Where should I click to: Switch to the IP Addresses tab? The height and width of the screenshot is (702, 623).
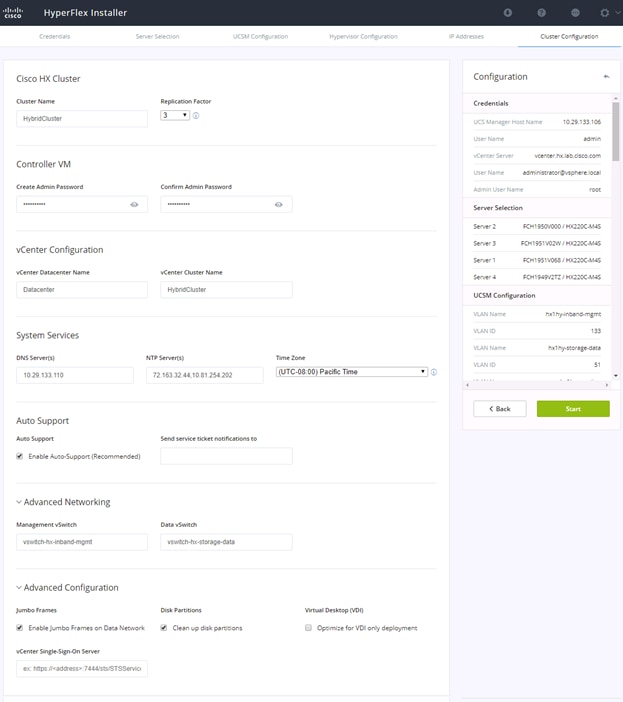click(x=466, y=36)
